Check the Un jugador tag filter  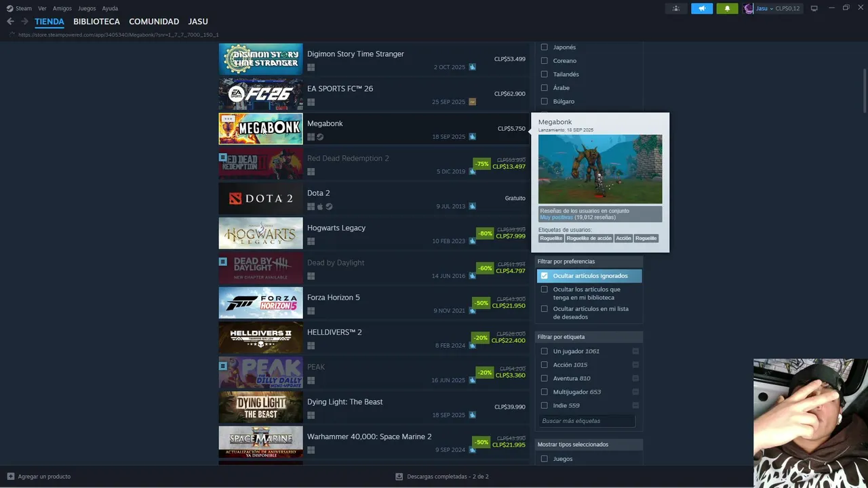544,351
